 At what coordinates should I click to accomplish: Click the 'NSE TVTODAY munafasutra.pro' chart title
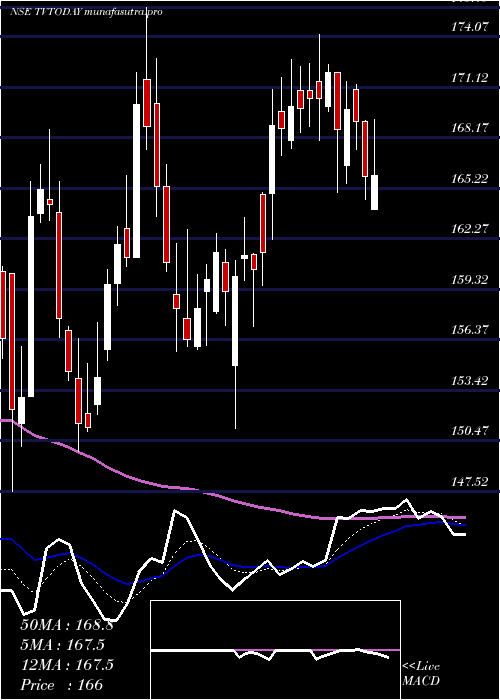[x=86, y=12]
